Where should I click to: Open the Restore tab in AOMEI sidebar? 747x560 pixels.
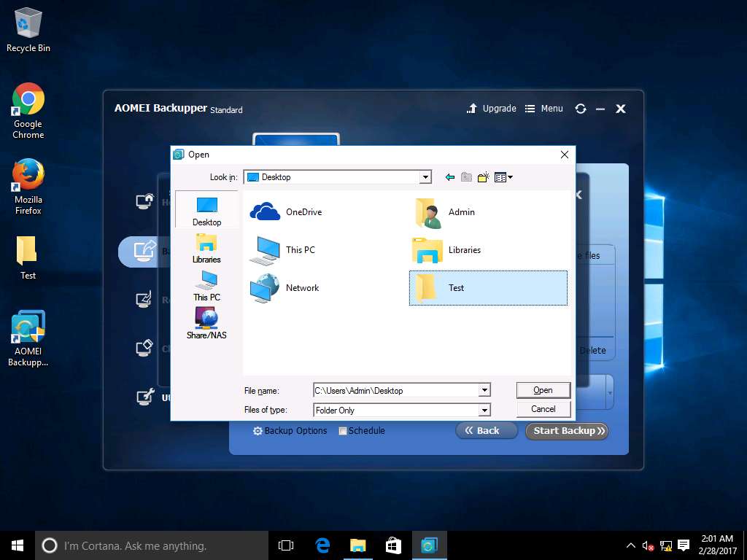[144, 300]
